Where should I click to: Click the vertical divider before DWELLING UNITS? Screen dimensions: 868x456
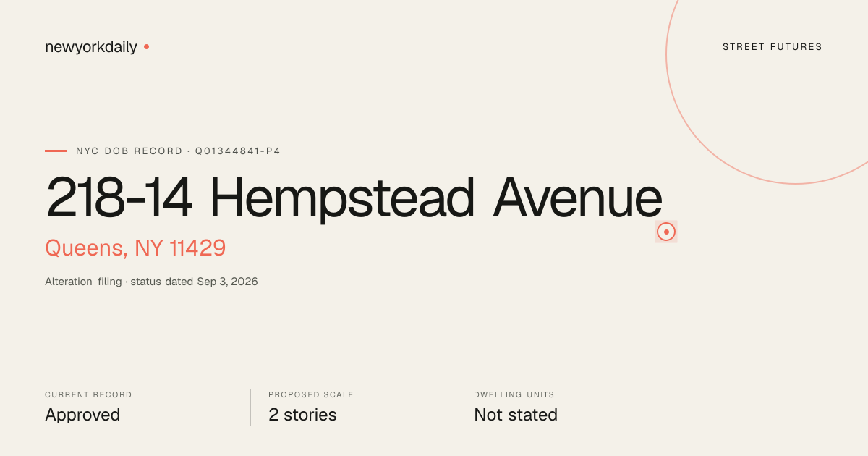pos(456,408)
